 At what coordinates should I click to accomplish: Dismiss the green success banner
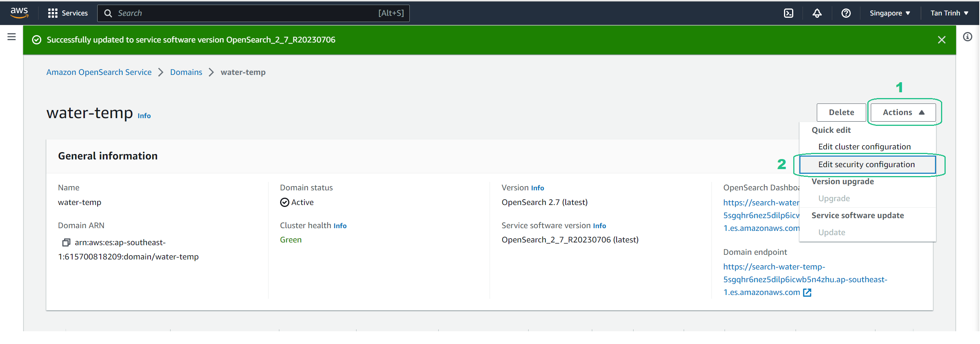tap(941, 40)
